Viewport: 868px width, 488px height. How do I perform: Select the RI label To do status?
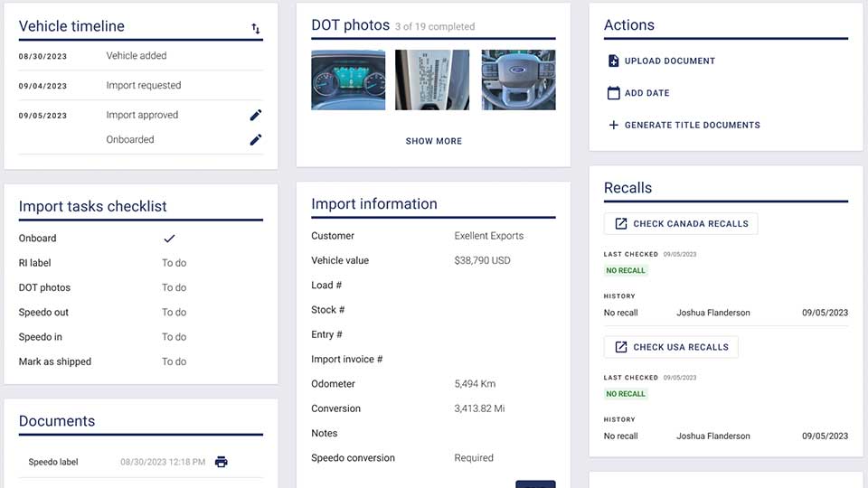pos(174,263)
